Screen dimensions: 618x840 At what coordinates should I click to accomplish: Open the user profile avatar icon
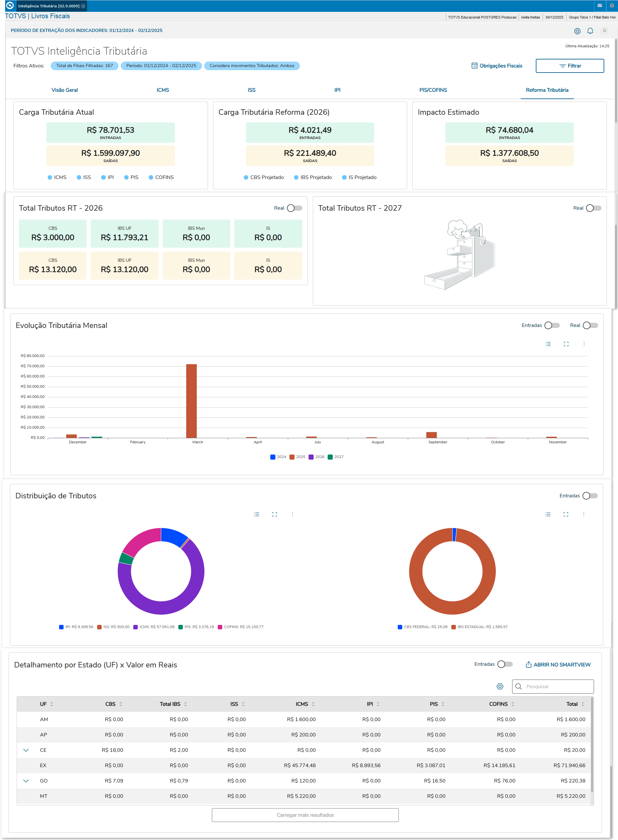coord(604,31)
